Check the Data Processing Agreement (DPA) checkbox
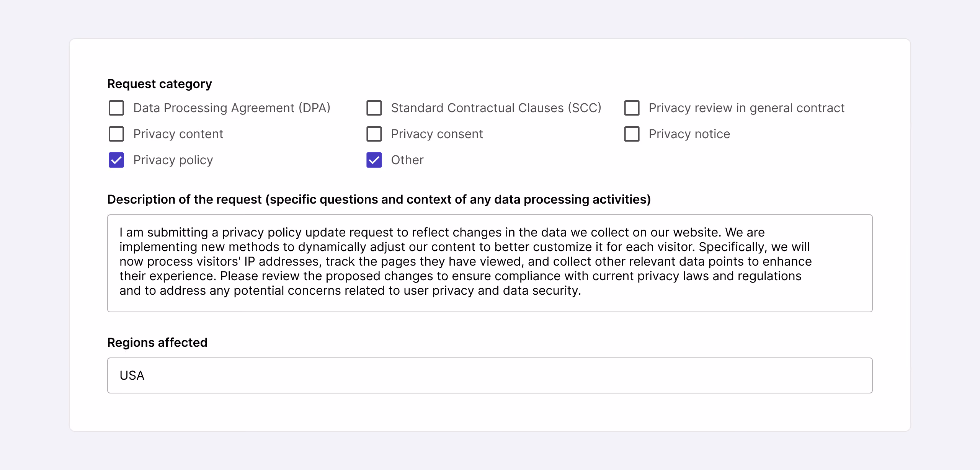 point(116,108)
